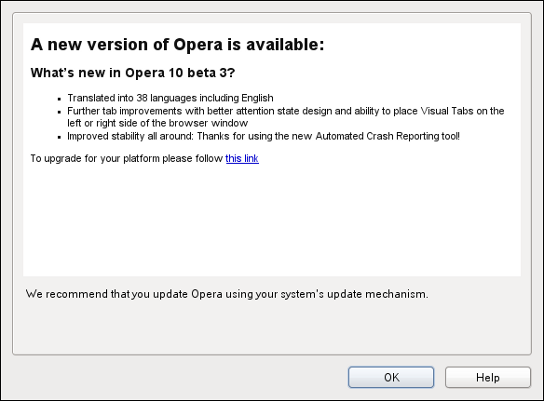Click the word "English" in the first bullet
The image size is (544, 401).
(x=257, y=98)
